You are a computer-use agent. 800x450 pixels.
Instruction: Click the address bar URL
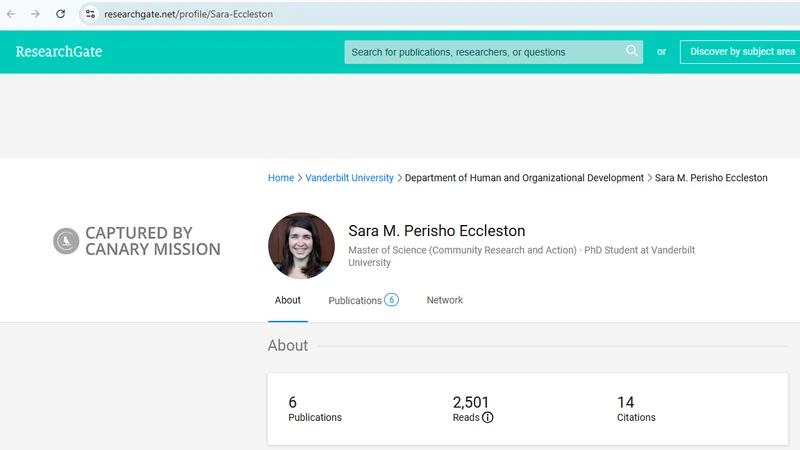click(188, 14)
